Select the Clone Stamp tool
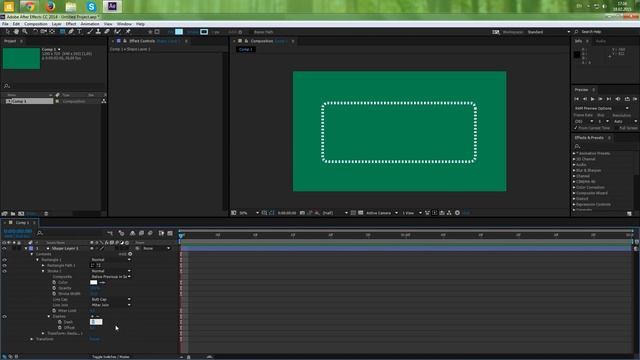The image size is (640, 360). (x=98, y=31)
